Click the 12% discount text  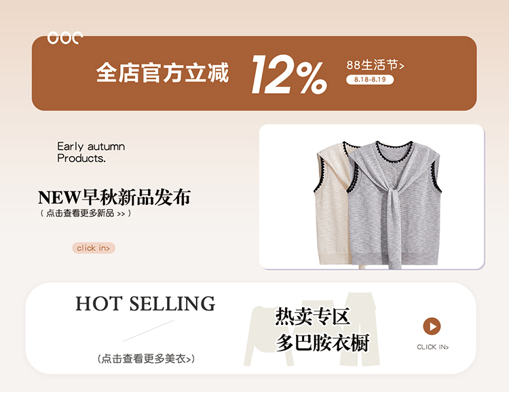pos(289,75)
